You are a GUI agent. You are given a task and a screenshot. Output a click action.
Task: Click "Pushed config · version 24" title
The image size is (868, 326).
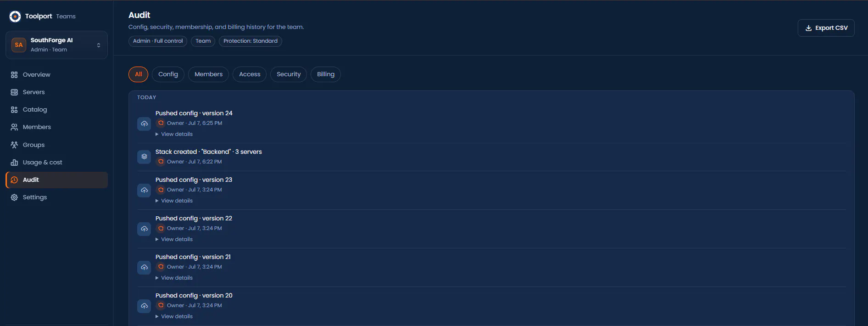coord(194,113)
